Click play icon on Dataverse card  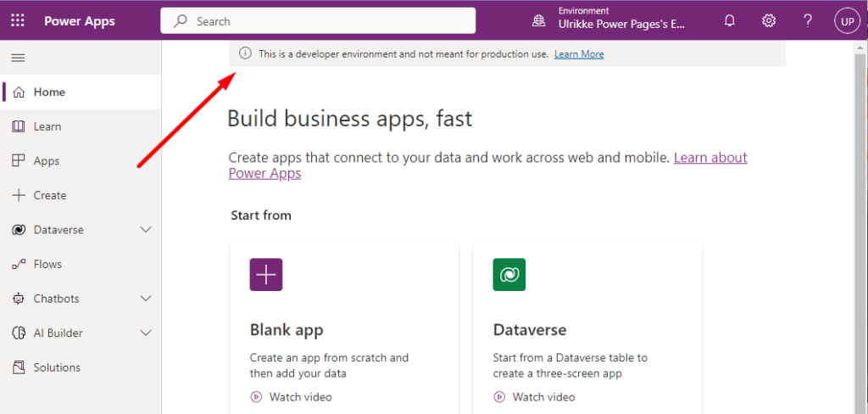click(499, 397)
